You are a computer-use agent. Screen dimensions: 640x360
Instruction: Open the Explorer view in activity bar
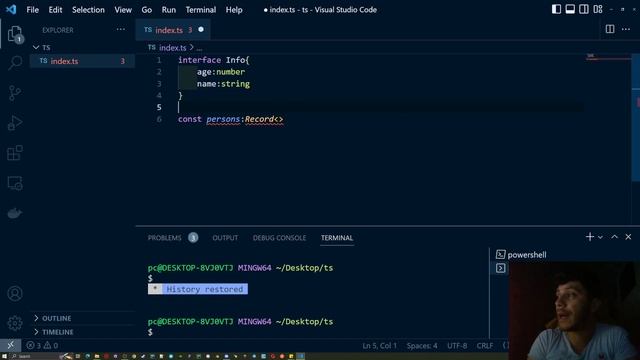[x=15, y=34]
